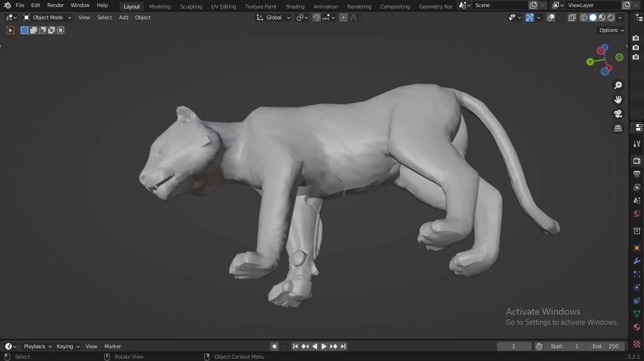Open 3D viewport editor type dropdown
The width and height of the screenshot is (644, 361).
11,17
